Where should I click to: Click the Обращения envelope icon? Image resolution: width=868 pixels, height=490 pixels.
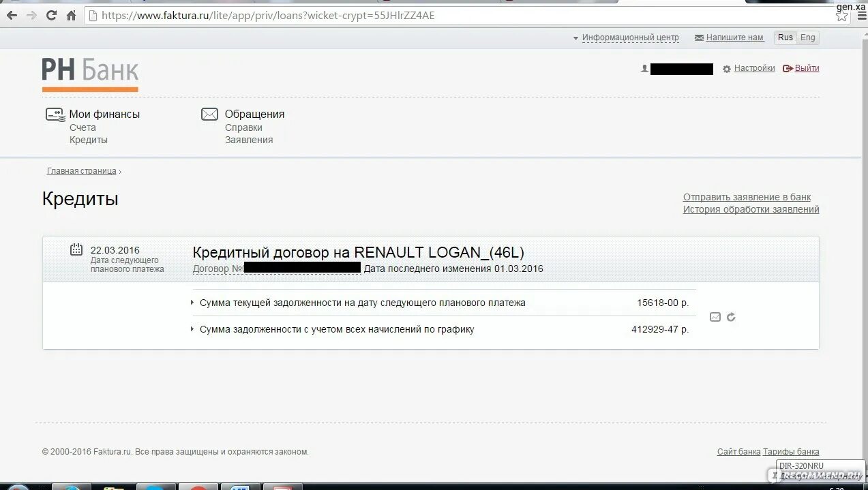[209, 114]
